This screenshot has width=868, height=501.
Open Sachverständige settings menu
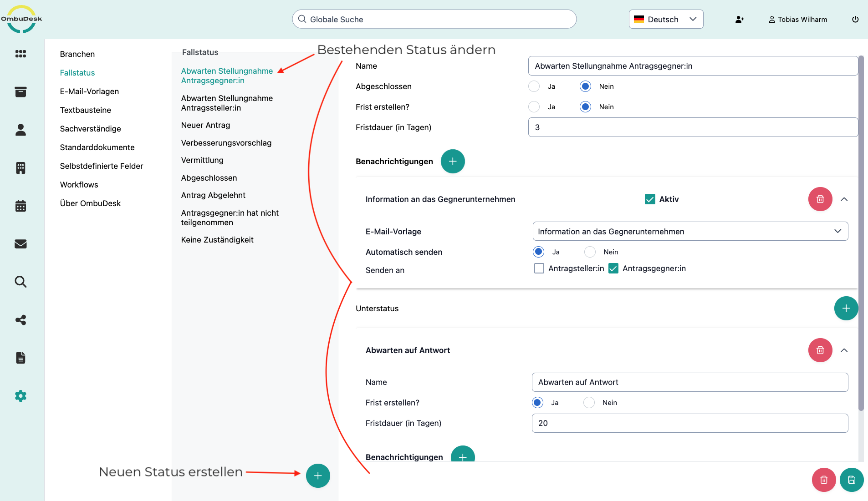coord(91,129)
